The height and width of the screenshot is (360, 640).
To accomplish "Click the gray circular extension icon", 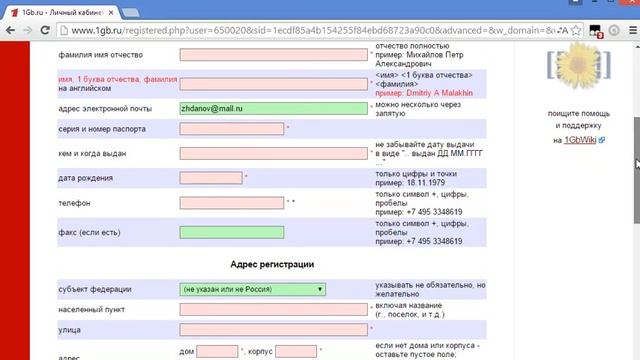I will coord(614,30).
